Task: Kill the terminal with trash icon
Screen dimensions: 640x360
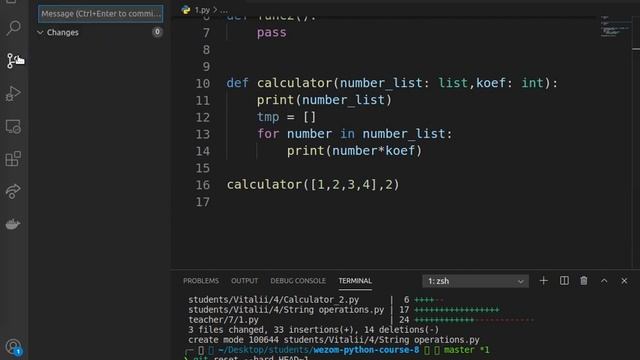Action: [584, 281]
